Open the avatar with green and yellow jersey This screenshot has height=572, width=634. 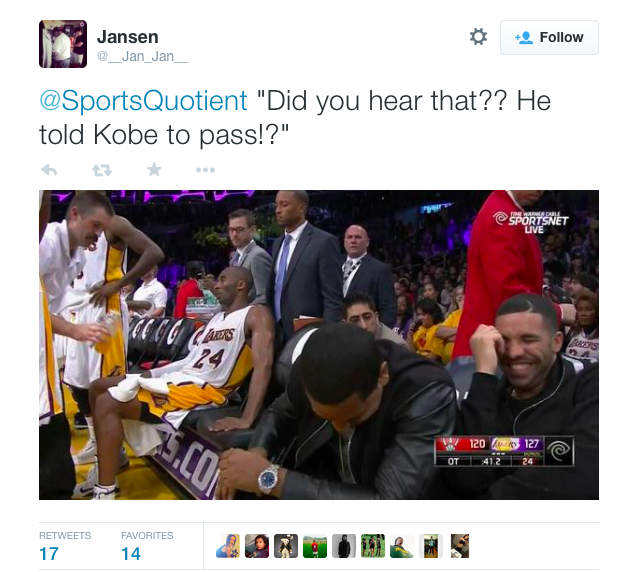(x=402, y=546)
